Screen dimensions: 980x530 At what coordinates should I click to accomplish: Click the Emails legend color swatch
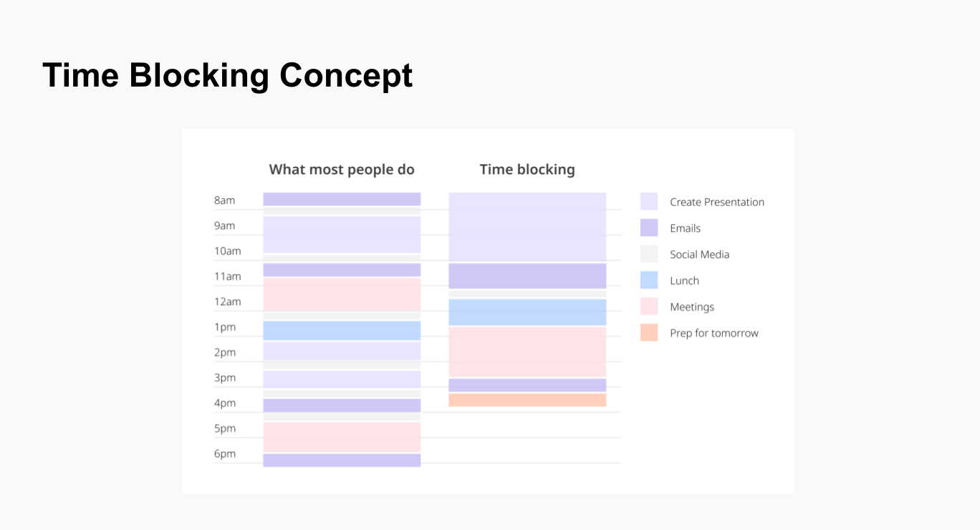(x=649, y=228)
